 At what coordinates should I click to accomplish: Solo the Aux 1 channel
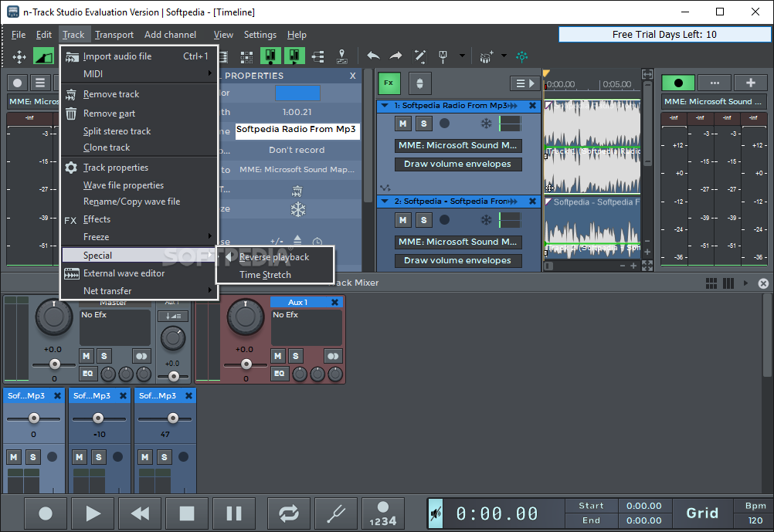click(x=295, y=356)
